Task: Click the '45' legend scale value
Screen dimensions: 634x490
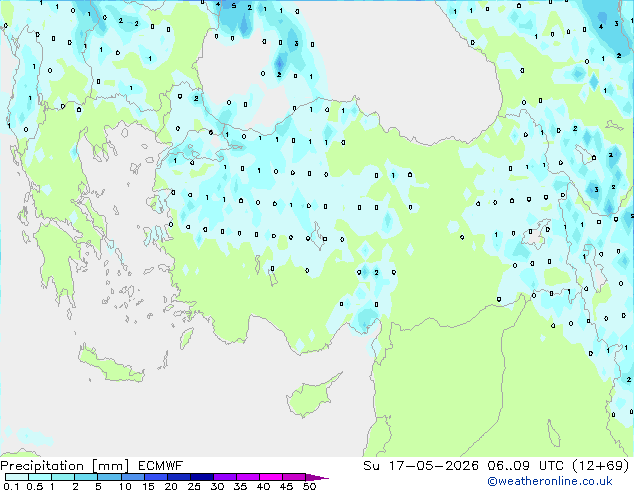Action: pyautogui.click(x=287, y=486)
